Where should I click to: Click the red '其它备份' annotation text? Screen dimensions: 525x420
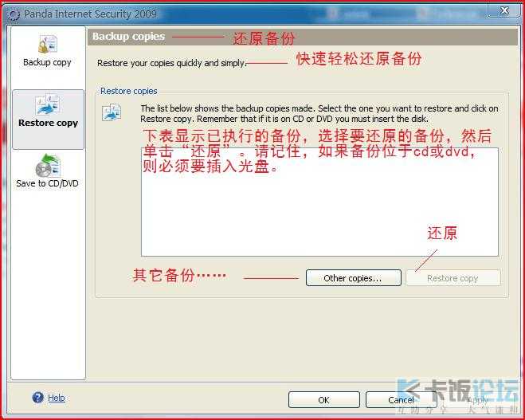(178, 276)
